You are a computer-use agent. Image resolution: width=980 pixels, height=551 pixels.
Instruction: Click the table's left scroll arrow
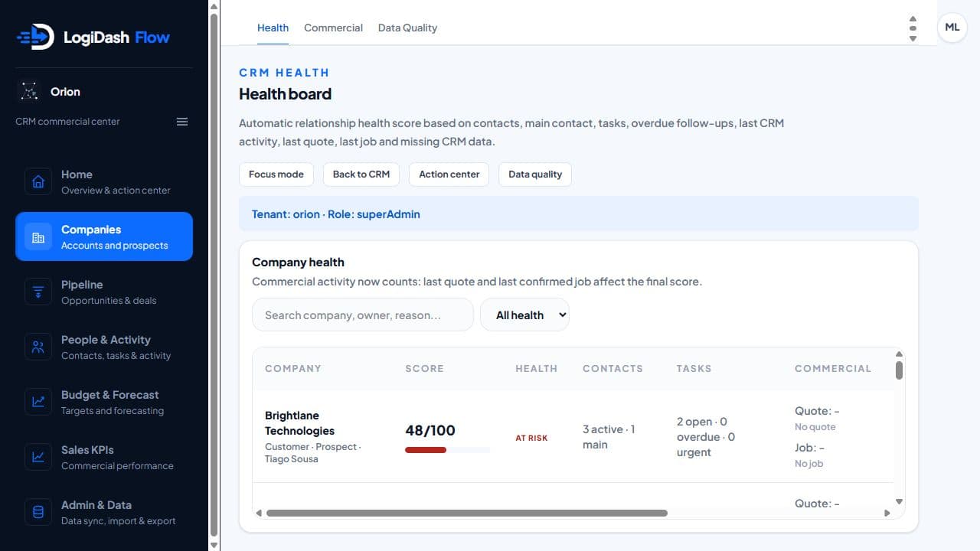pos(259,513)
